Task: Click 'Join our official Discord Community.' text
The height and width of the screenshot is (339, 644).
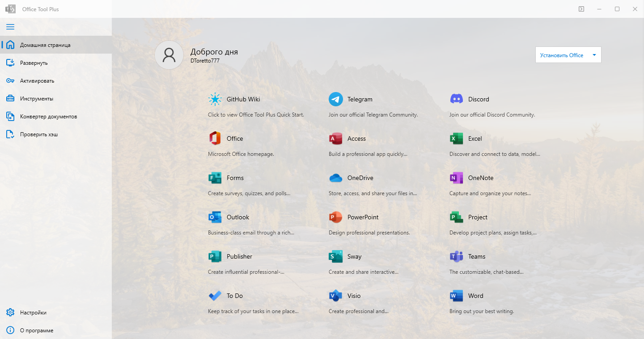Action: pos(492,115)
